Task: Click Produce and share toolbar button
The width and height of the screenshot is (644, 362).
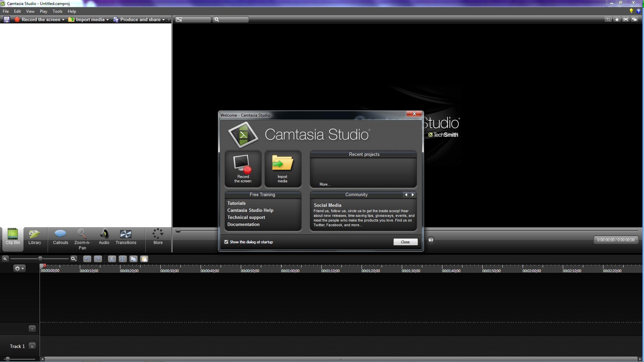Action: click(x=137, y=19)
